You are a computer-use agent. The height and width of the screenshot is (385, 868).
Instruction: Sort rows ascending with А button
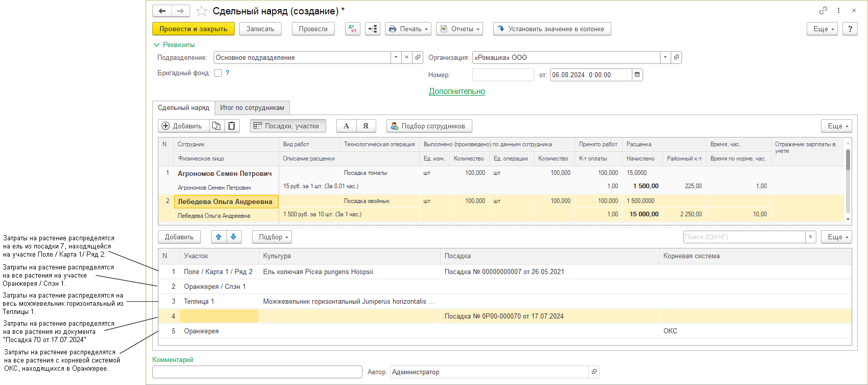346,126
